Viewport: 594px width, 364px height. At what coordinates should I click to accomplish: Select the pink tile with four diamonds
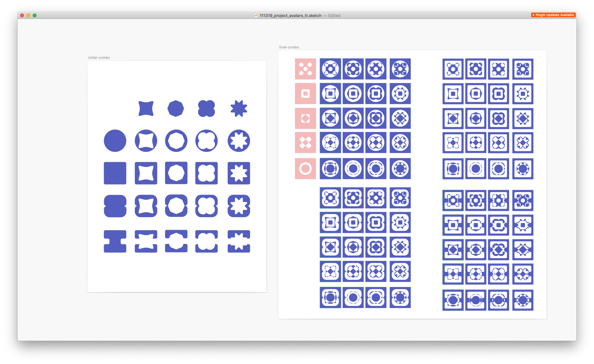tap(305, 142)
